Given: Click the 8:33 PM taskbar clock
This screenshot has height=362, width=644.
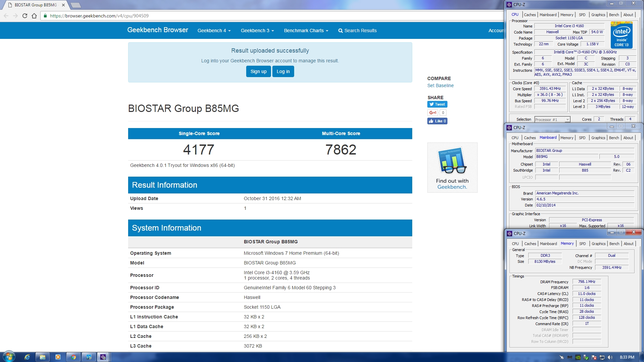Looking at the screenshot, I should [627, 357].
